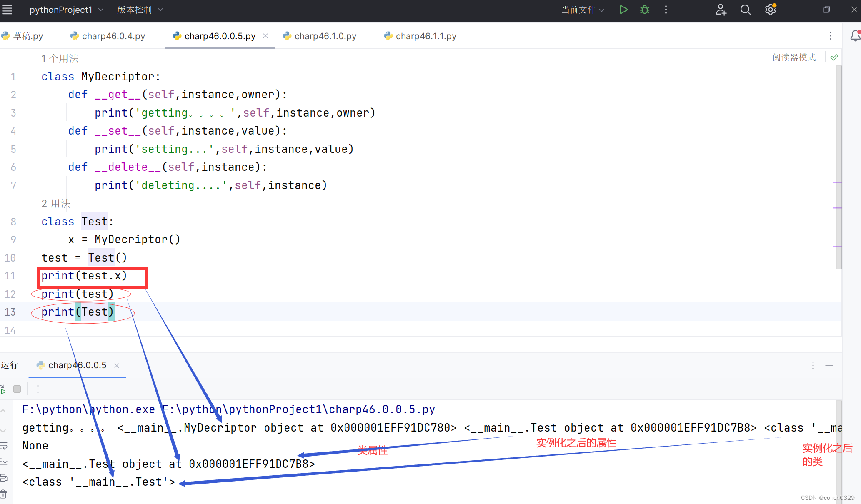Switch to the 草稿.py tab
This screenshot has height=504, width=861.
tap(28, 36)
